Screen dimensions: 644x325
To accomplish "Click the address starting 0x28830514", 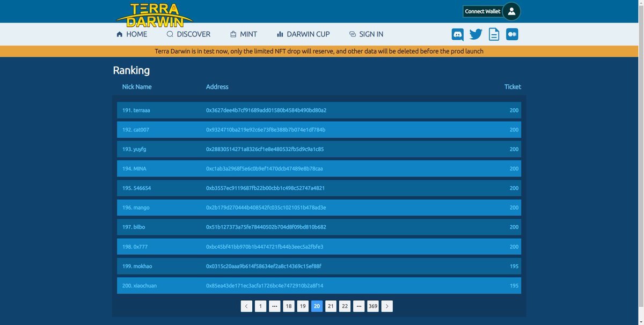I will point(265,149).
